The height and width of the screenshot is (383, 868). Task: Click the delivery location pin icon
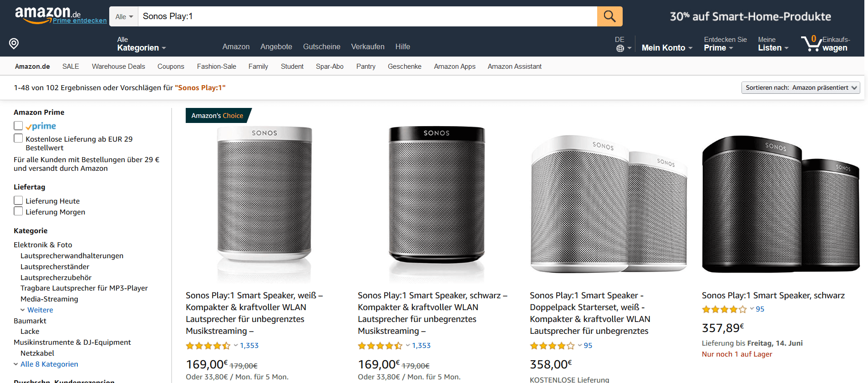point(14,44)
